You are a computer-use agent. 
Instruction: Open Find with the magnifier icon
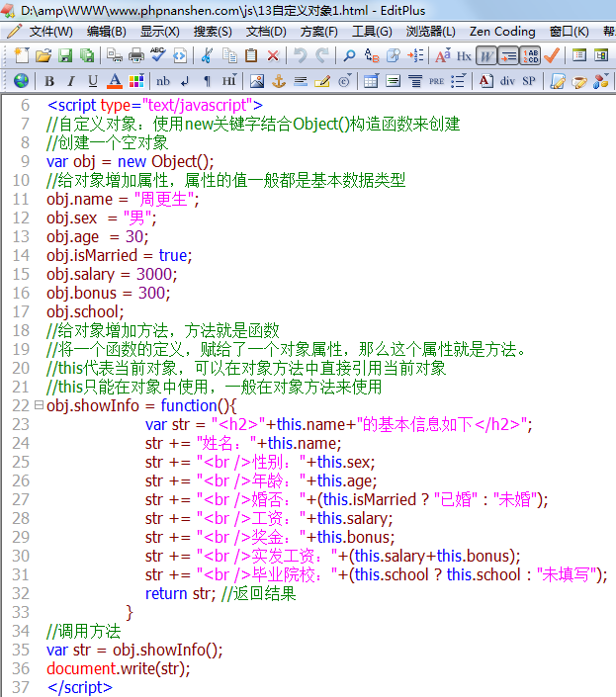point(349,55)
